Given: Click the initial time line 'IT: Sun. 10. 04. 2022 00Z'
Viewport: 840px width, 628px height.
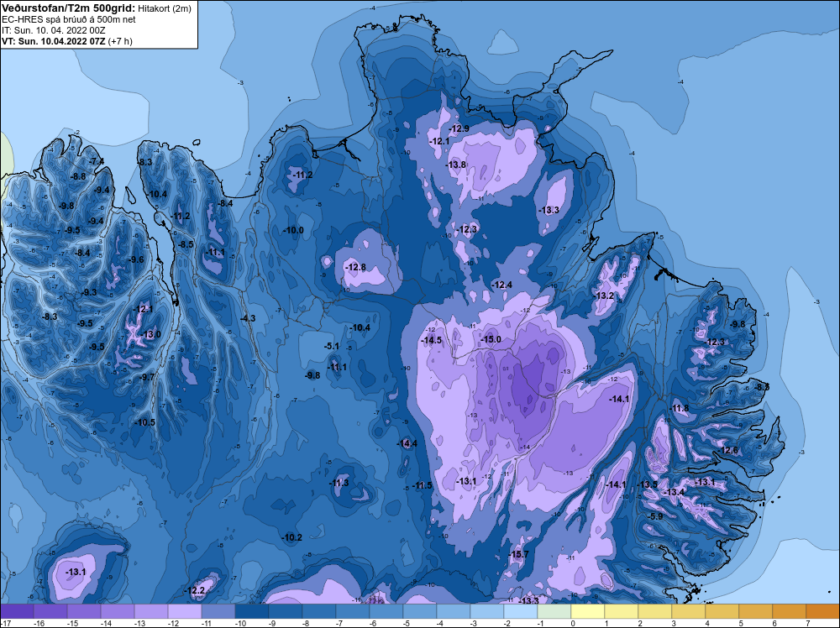Looking at the screenshot, I should (54, 30).
